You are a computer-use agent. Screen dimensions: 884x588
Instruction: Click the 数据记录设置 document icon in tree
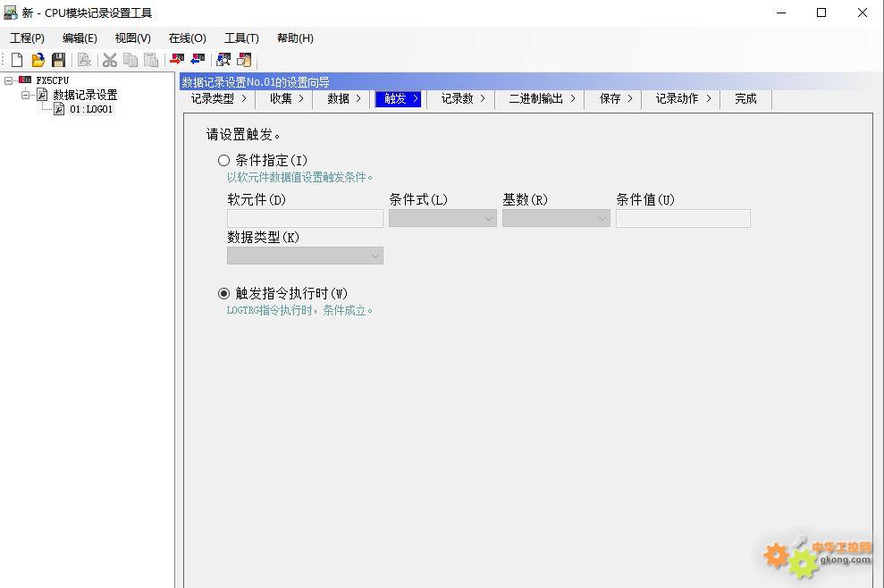click(x=42, y=95)
